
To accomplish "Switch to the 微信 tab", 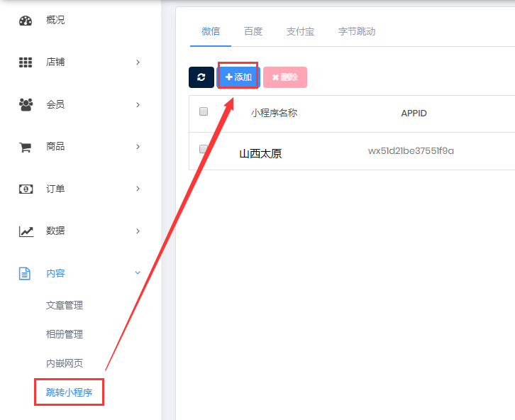I will [211, 31].
